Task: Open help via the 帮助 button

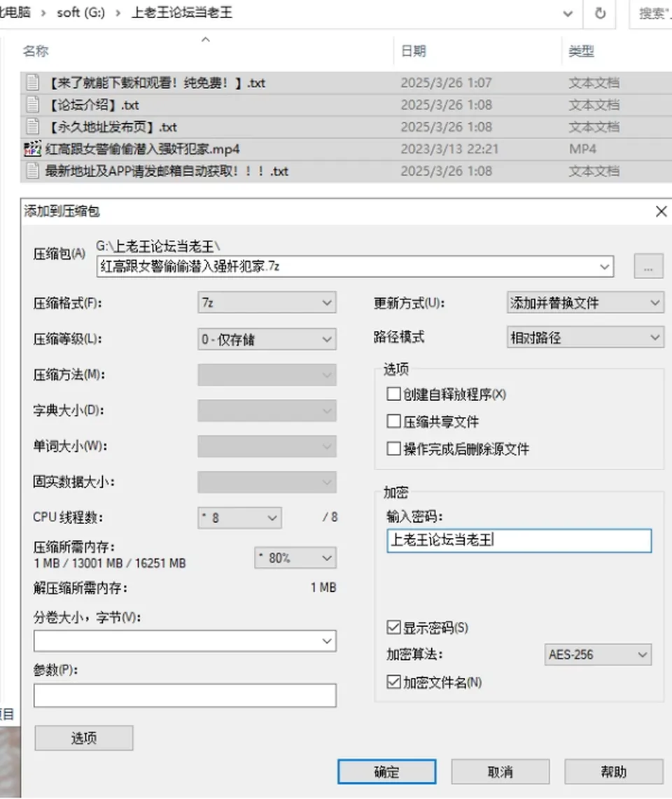Action: pyautogui.click(x=613, y=772)
